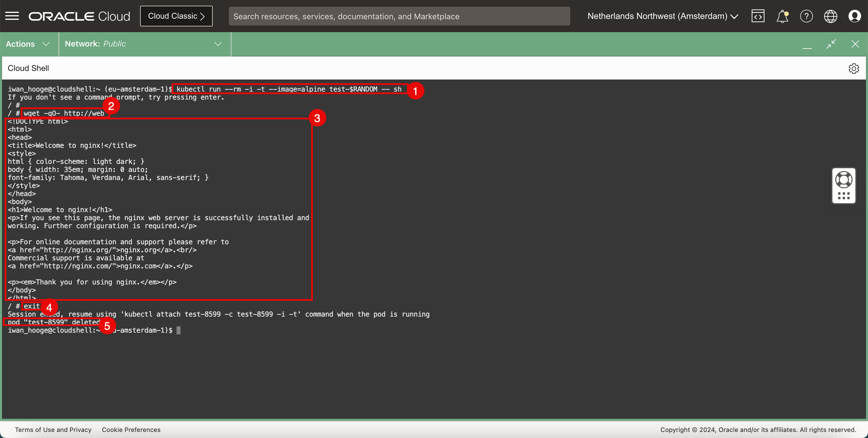868x438 pixels.
Task: Open the user profile avatar menu
Action: tap(855, 16)
